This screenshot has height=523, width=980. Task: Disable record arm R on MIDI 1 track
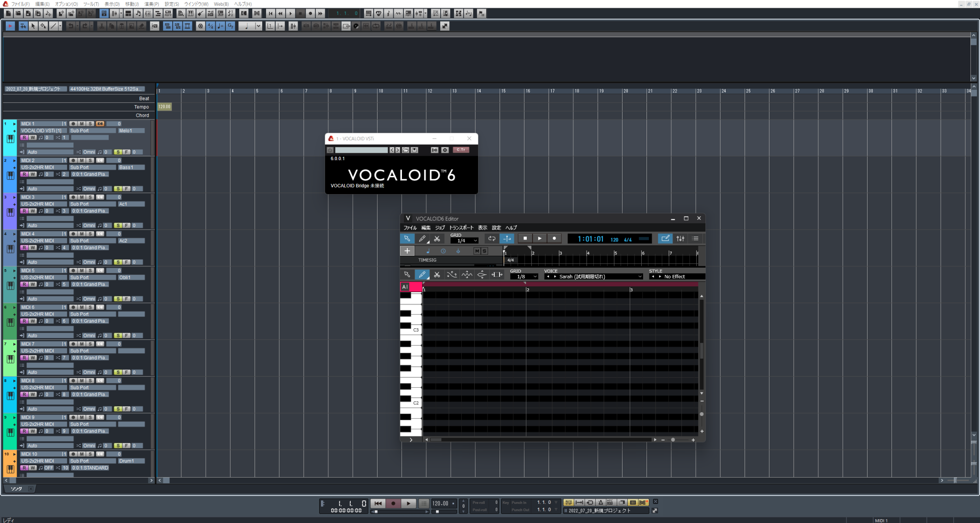(x=25, y=137)
